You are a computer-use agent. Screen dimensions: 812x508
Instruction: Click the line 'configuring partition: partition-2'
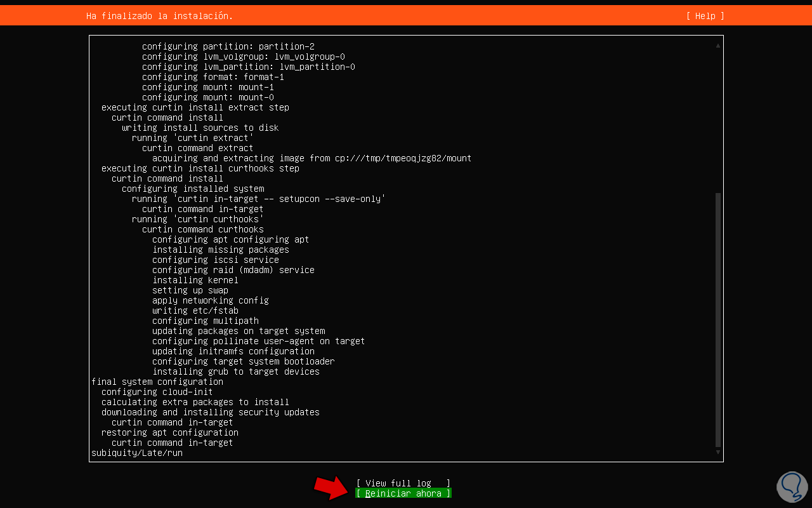(x=228, y=46)
